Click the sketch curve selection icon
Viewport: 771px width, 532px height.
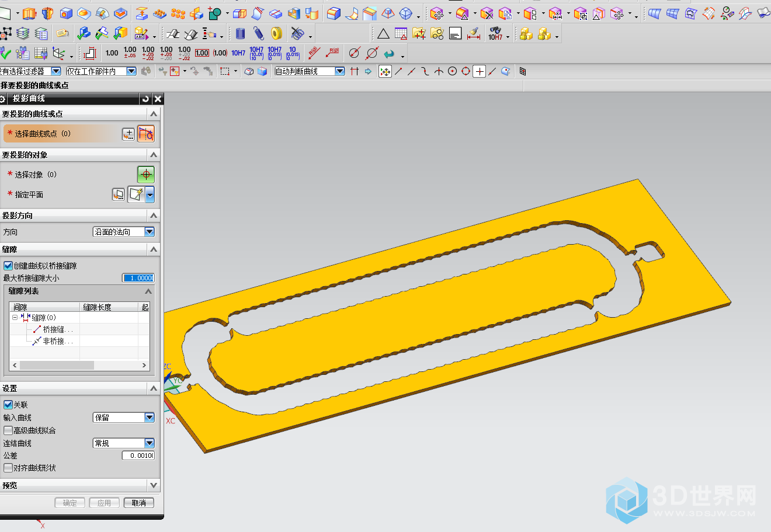(x=145, y=134)
